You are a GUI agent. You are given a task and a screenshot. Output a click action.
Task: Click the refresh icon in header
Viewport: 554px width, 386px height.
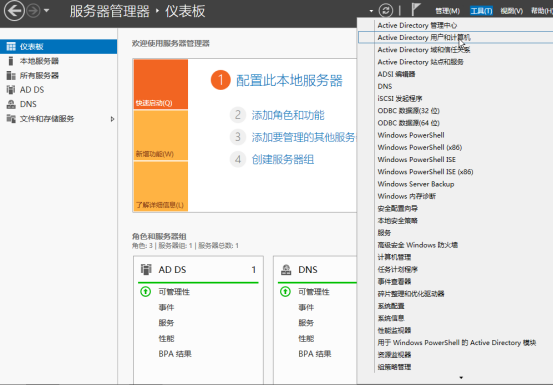385,10
